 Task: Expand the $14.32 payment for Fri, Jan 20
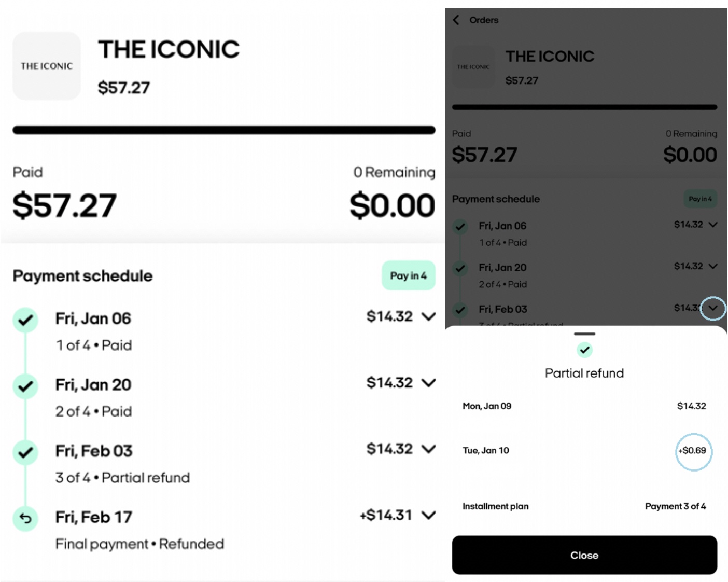tap(429, 383)
